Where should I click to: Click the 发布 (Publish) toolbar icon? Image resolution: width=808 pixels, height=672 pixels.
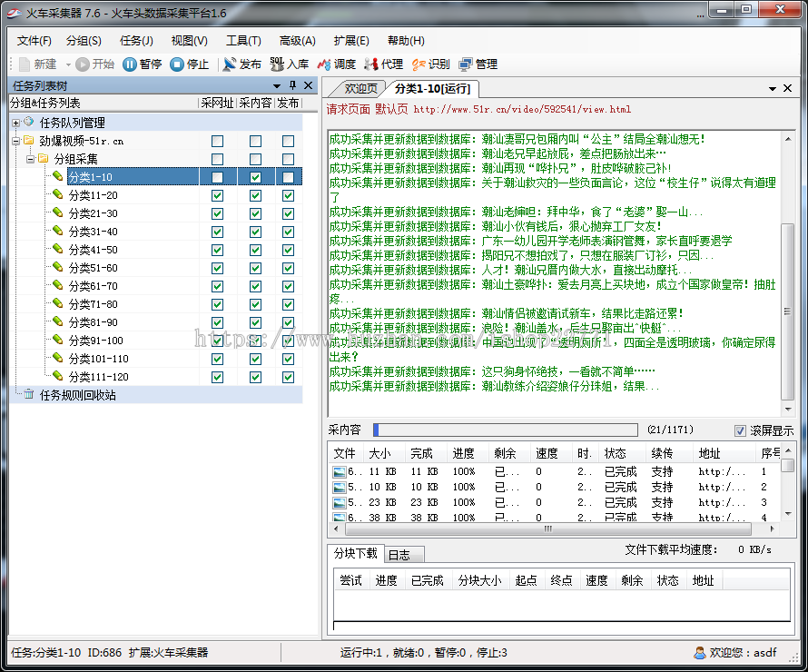(x=230, y=64)
